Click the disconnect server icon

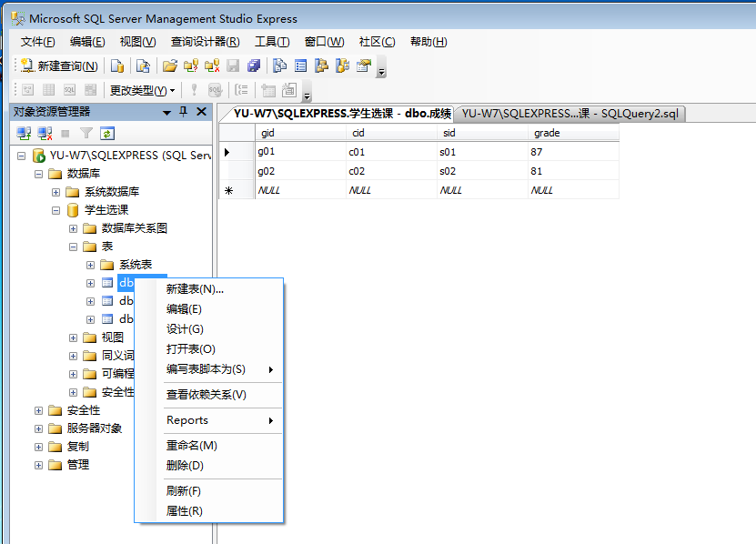(45, 134)
